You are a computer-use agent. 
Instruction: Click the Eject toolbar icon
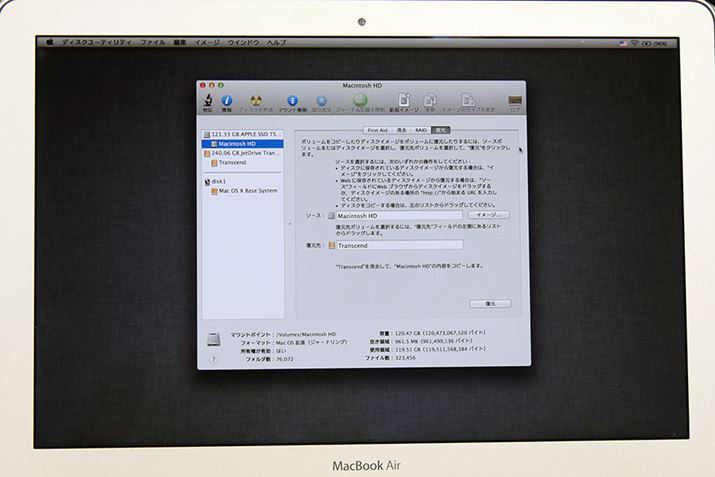tap(321, 101)
